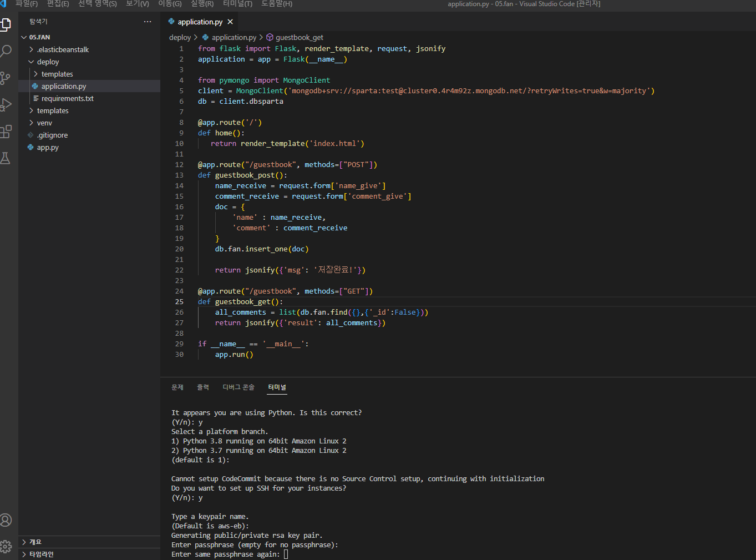Click line number 12 in the gutter

click(179, 165)
